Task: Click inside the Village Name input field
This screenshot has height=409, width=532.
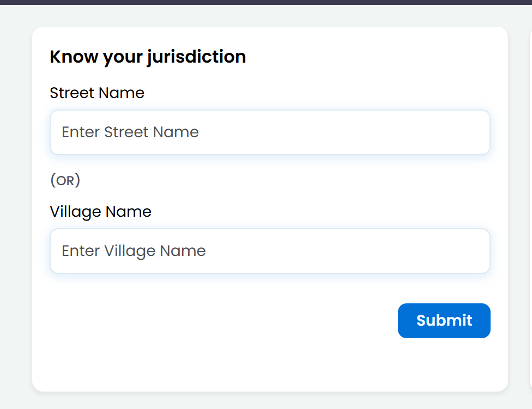Action: [x=270, y=251]
